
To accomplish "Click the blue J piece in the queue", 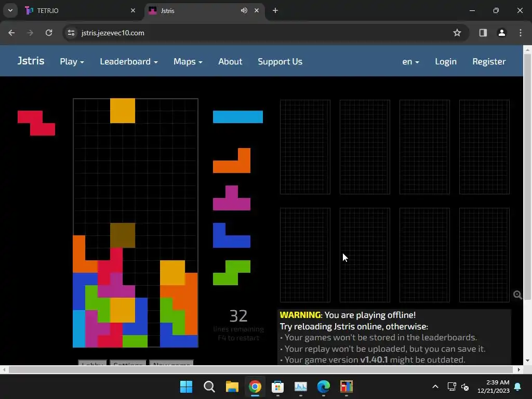I will point(232,235).
